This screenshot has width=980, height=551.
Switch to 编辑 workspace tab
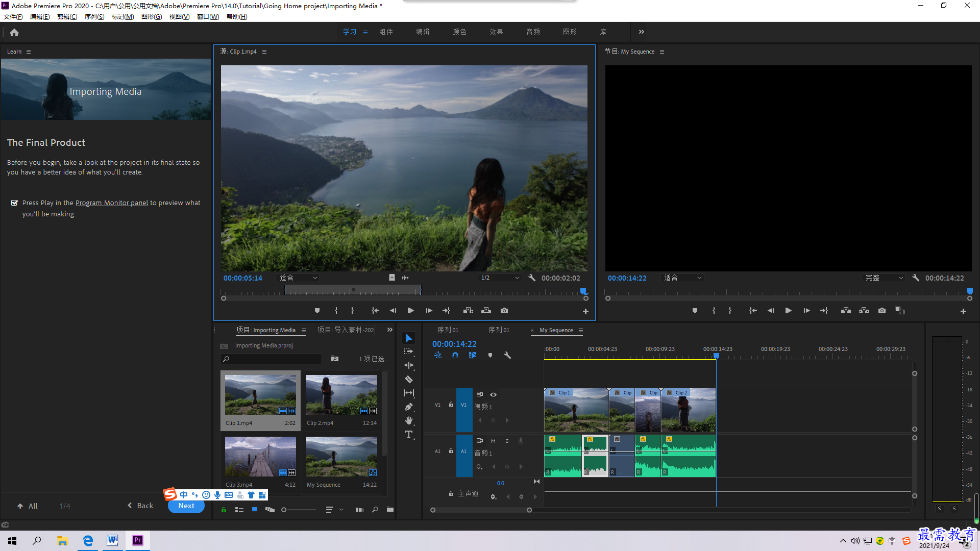point(423,32)
